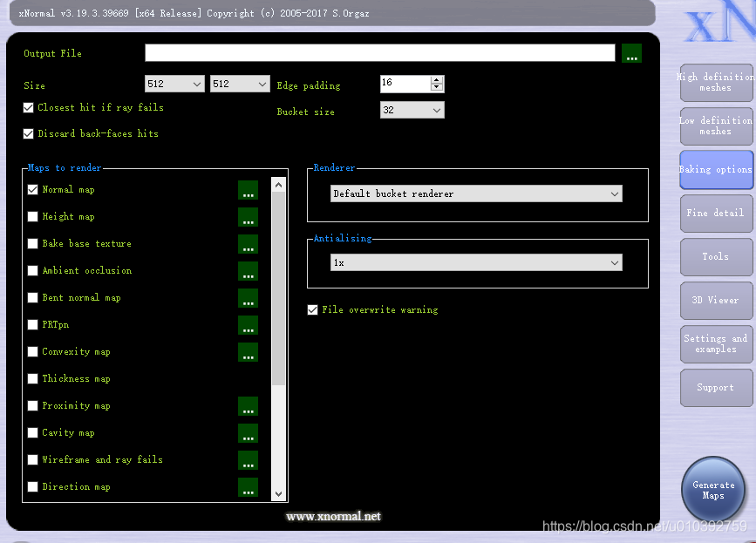The height and width of the screenshot is (543, 756).
Task: Open Direction map options button
Action: pyautogui.click(x=248, y=486)
